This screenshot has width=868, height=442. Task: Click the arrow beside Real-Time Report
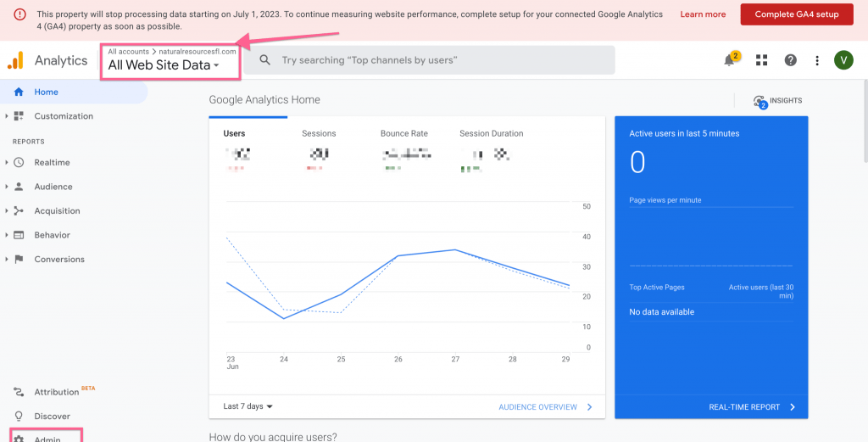[793, 407]
